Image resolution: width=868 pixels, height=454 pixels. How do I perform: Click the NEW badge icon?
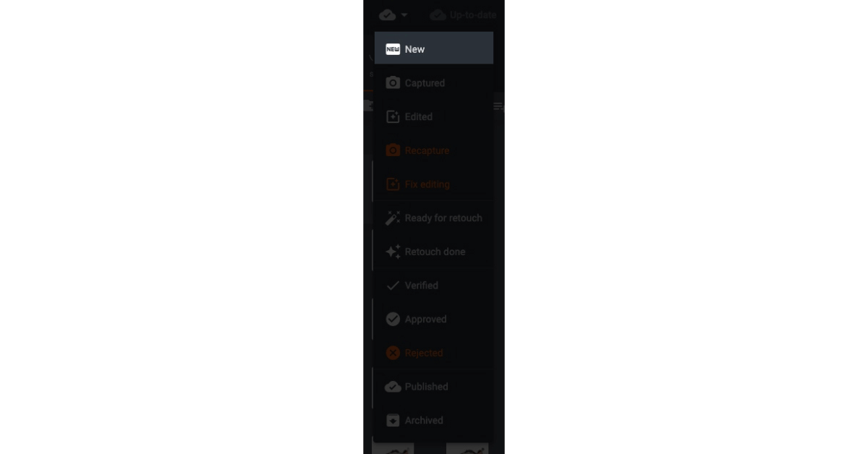393,49
